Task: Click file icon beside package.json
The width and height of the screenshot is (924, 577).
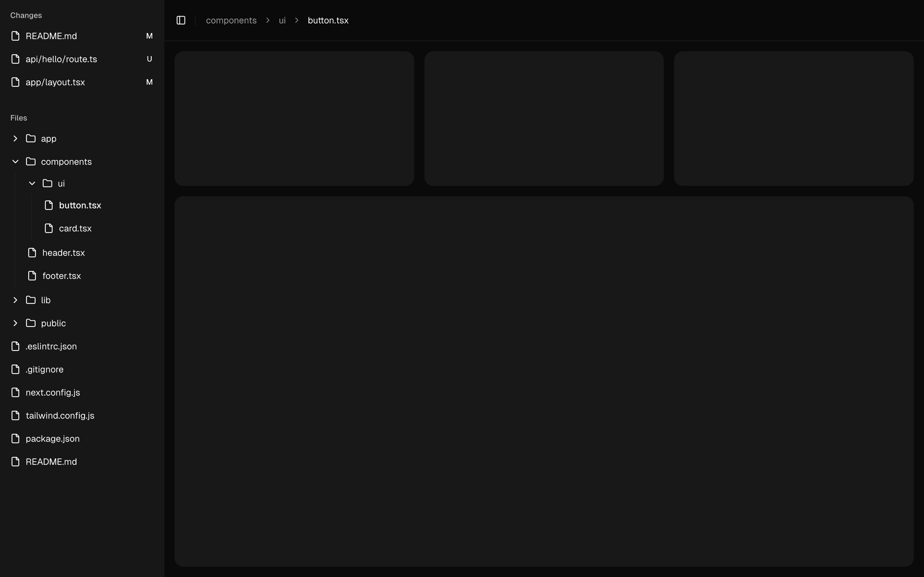Action: [x=15, y=439]
